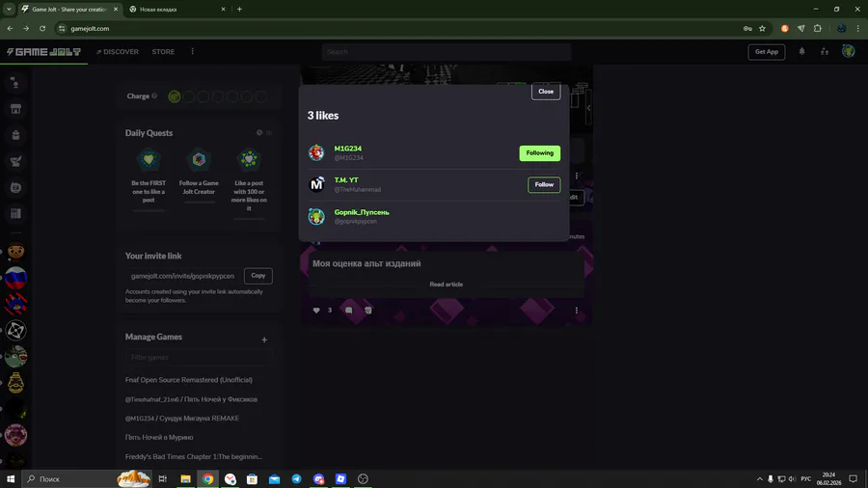The height and width of the screenshot is (488, 868).
Task: Open the notifications bell
Action: (801, 51)
